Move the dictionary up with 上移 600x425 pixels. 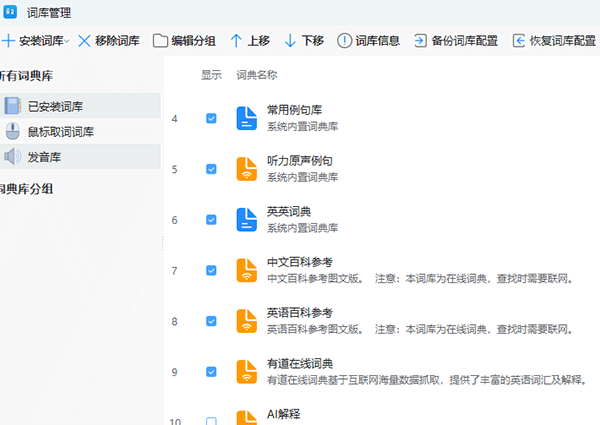(249, 41)
